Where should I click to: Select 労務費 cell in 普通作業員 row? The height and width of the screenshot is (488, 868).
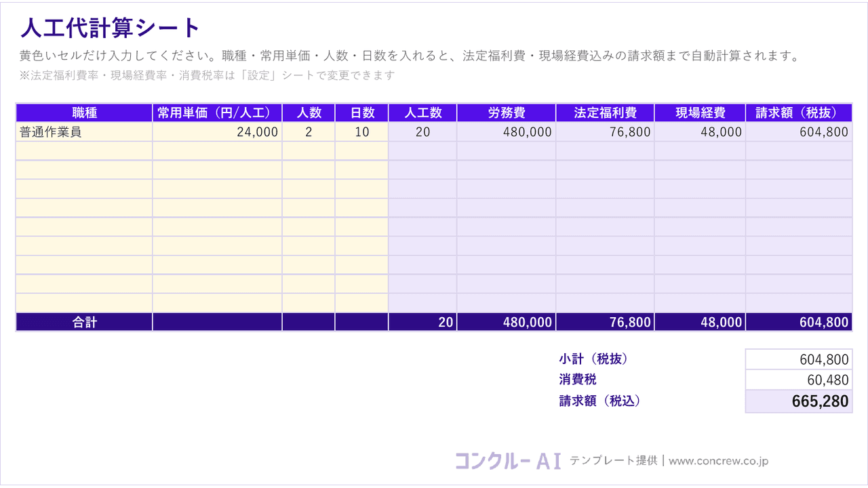tap(507, 132)
